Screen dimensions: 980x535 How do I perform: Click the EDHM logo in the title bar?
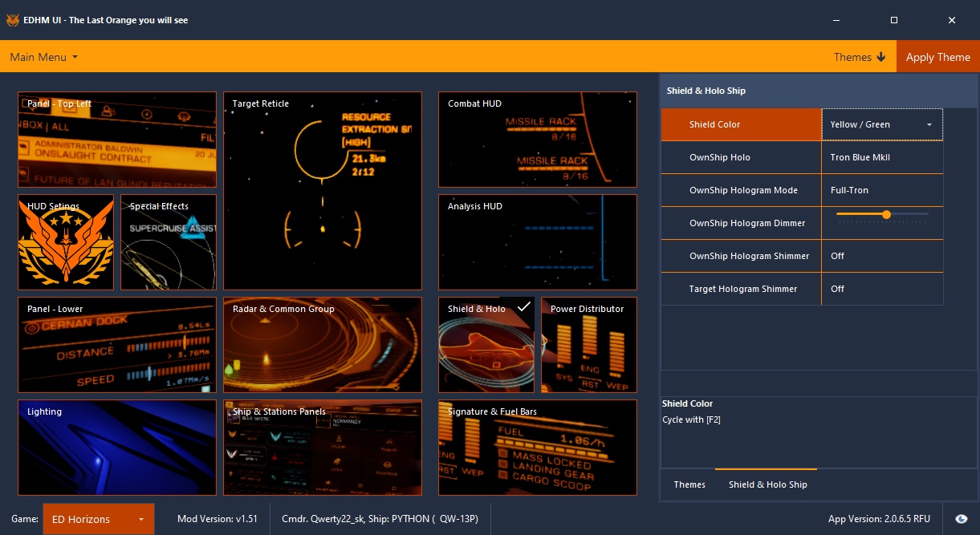coord(13,20)
